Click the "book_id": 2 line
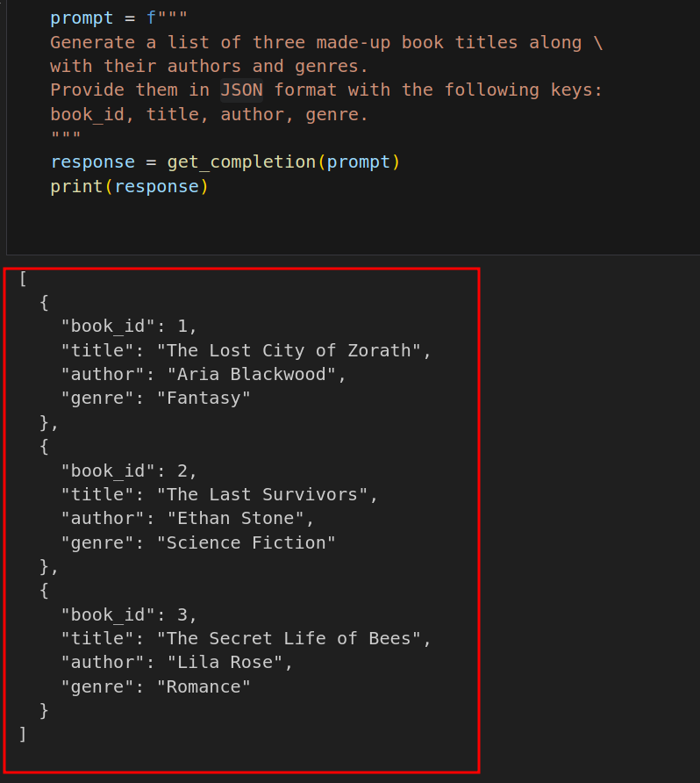The height and width of the screenshot is (783, 700). pyautogui.click(x=129, y=471)
